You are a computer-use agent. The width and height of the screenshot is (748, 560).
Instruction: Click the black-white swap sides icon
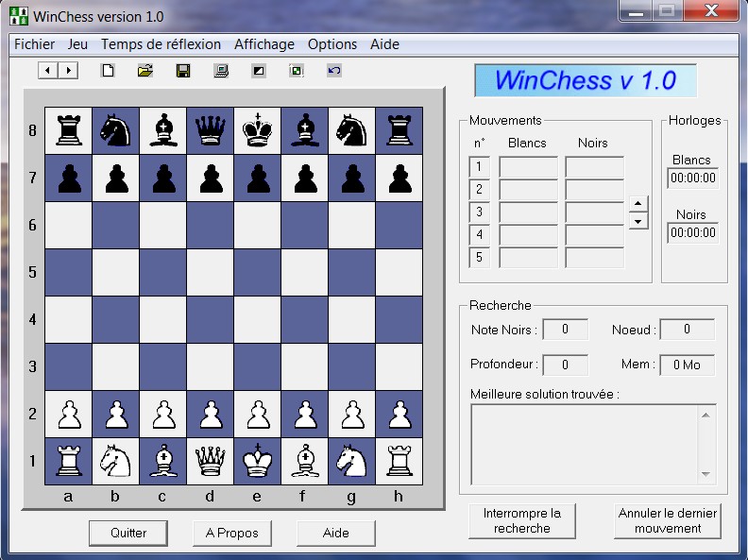point(259,71)
